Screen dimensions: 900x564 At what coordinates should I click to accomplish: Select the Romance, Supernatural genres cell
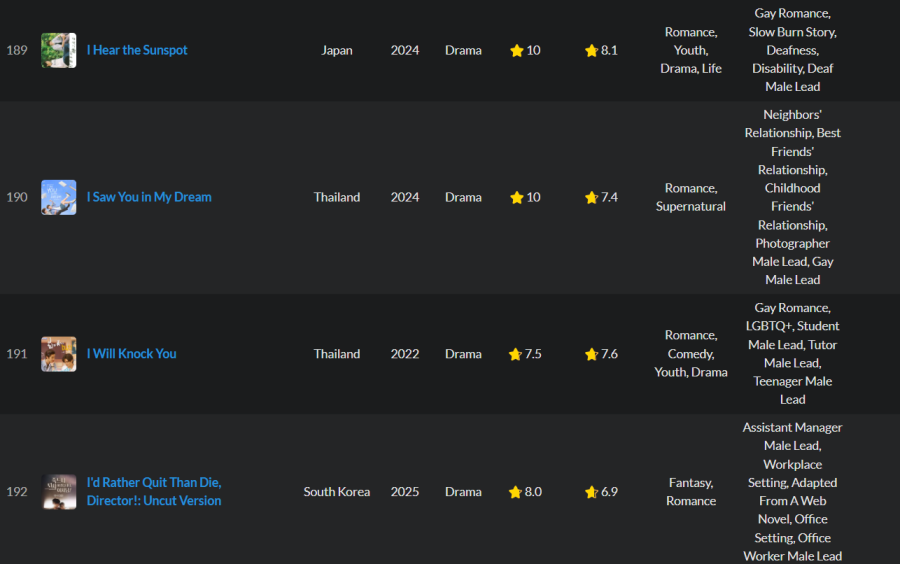tap(691, 197)
